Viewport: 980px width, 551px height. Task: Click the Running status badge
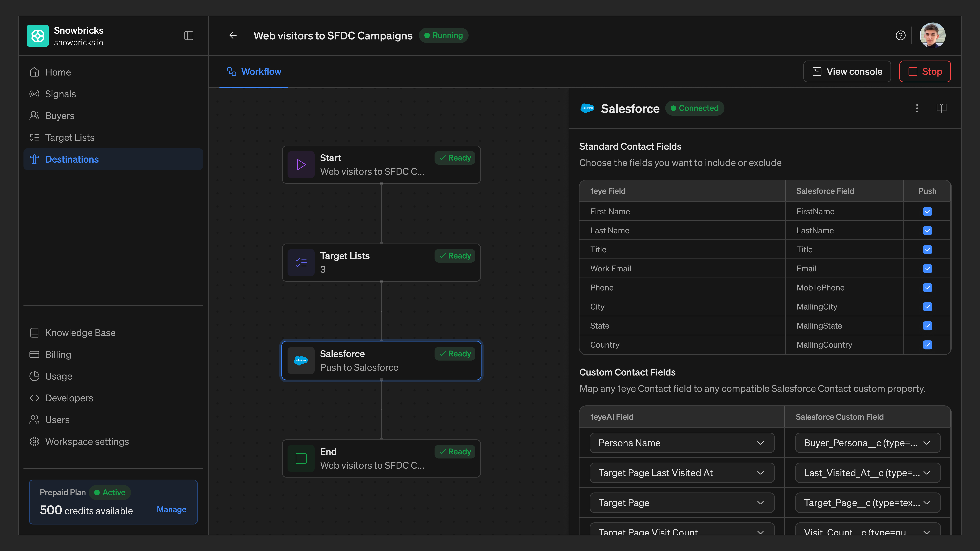(x=443, y=35)
